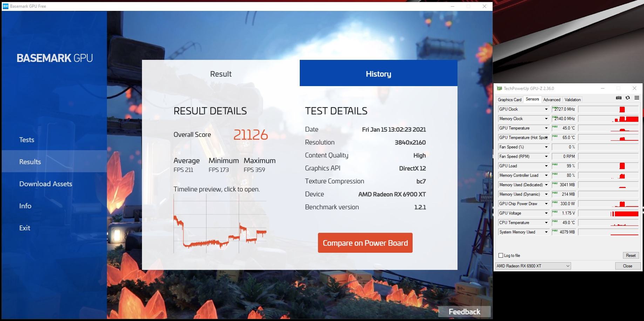Open the Validation tab in GPU-Z

coord(572,100)
